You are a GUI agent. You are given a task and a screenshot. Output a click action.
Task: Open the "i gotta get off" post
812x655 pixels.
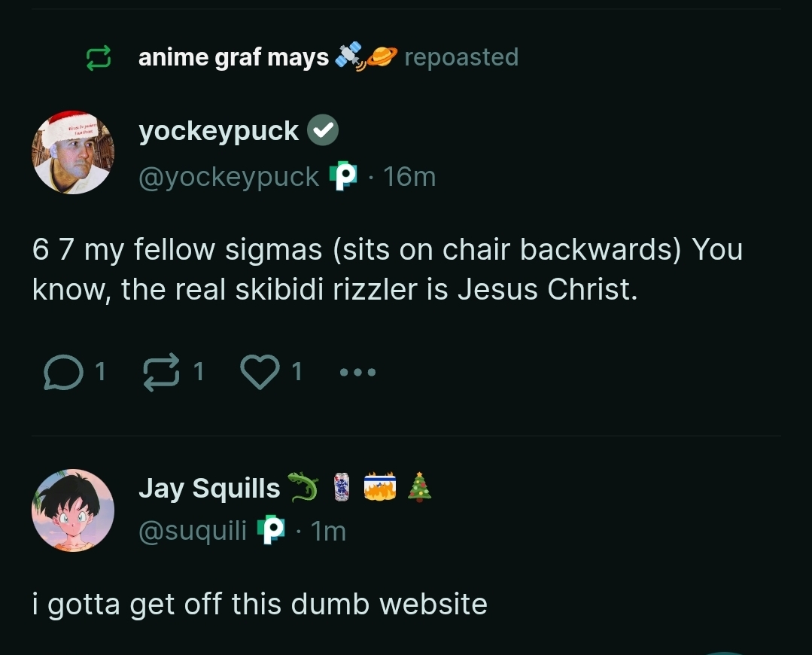coord(260,604)
